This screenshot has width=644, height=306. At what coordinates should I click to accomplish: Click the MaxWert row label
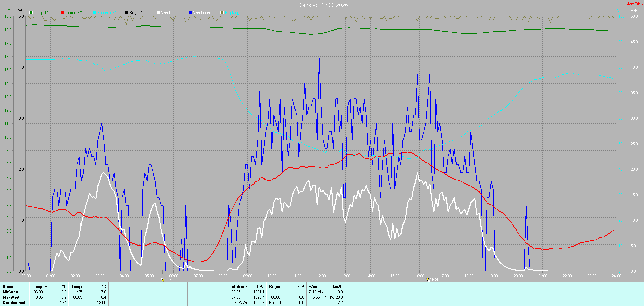(11, 297)
